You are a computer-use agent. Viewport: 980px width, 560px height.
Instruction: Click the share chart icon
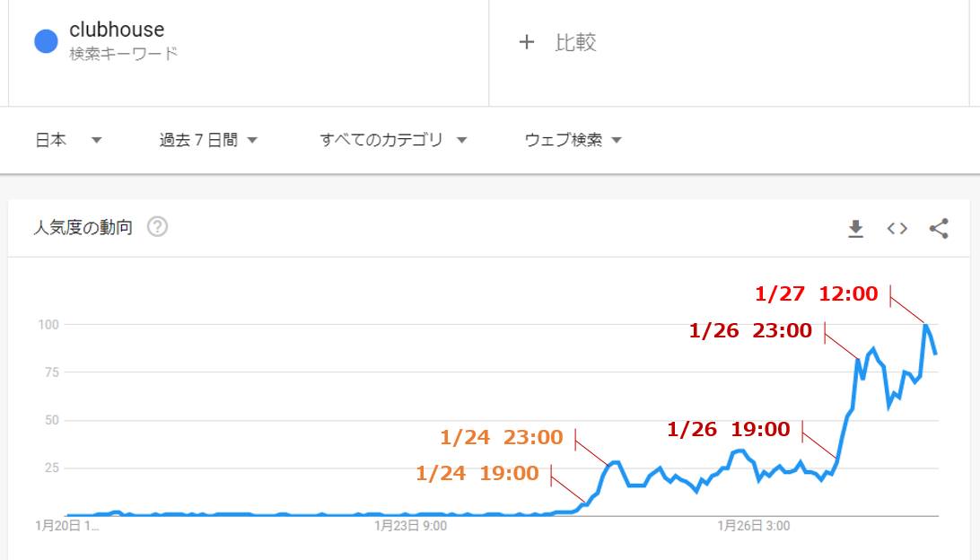coord(939,229)
